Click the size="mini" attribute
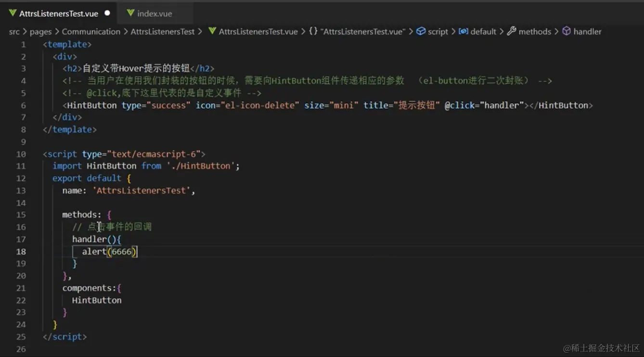 [x=331, y=105]
